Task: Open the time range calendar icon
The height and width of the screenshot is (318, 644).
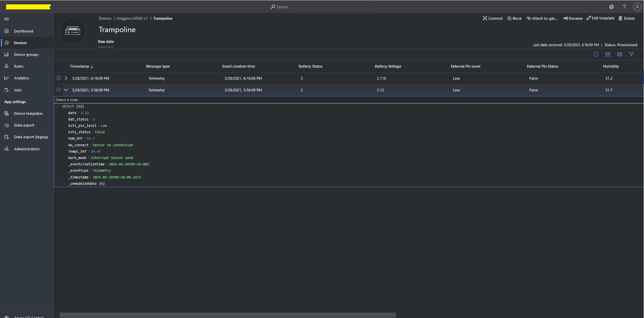Action: click(607, 55)
